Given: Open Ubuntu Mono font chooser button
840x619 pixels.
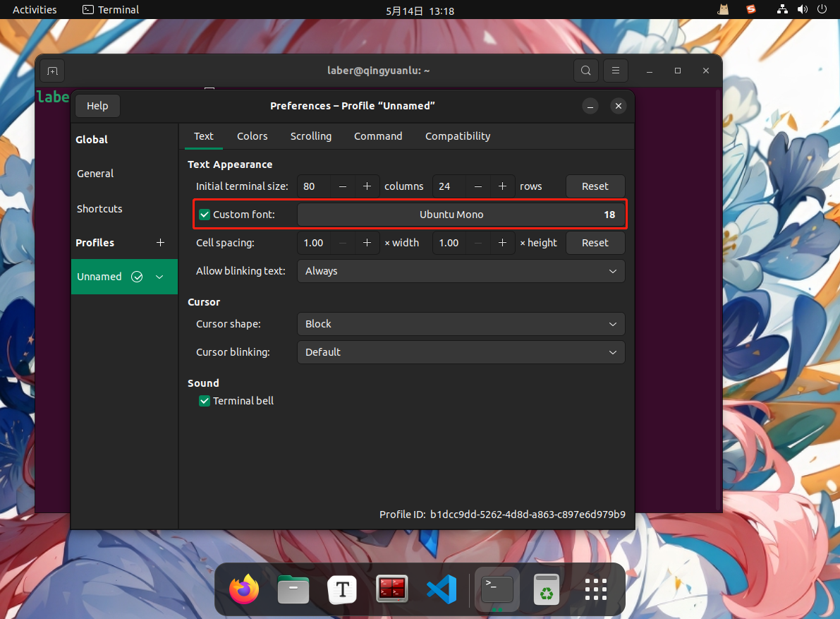Looking at the screenshot, I should [461, 215].
